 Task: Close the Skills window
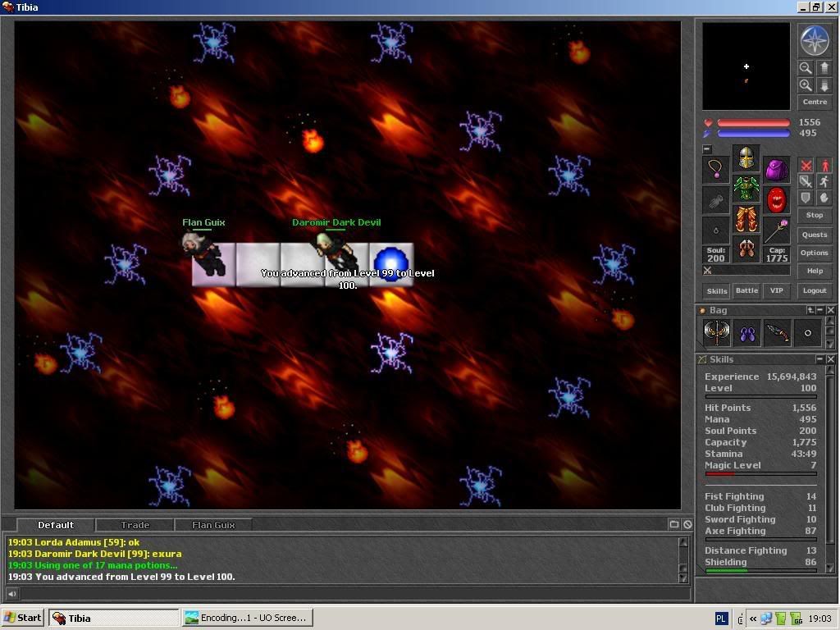point(830,359)
